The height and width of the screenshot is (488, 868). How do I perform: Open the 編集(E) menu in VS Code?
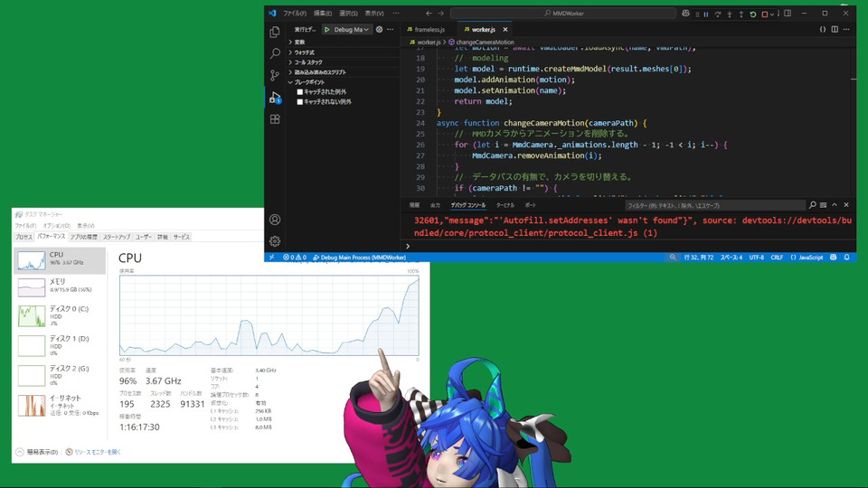coord(323,14)
